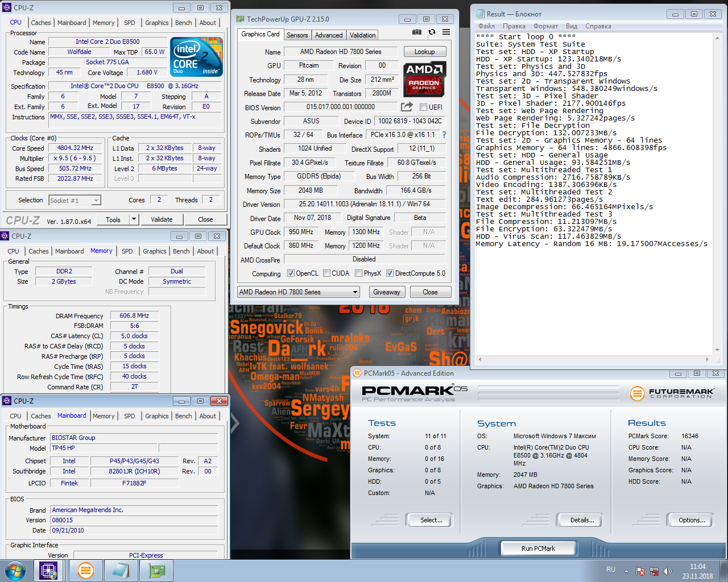Take a GPU-Z screenshot with the camera icon

click(417, 32)
